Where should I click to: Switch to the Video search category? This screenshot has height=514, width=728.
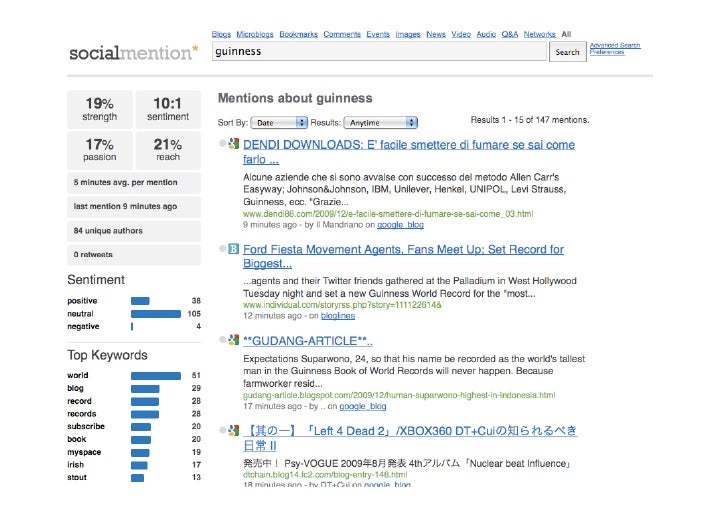pos(461,34)
